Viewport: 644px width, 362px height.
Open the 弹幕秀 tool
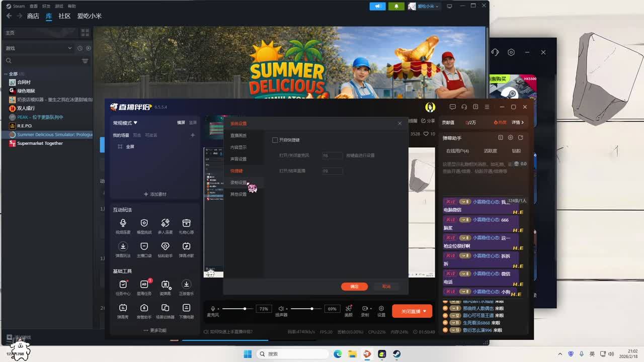point(123,310)
